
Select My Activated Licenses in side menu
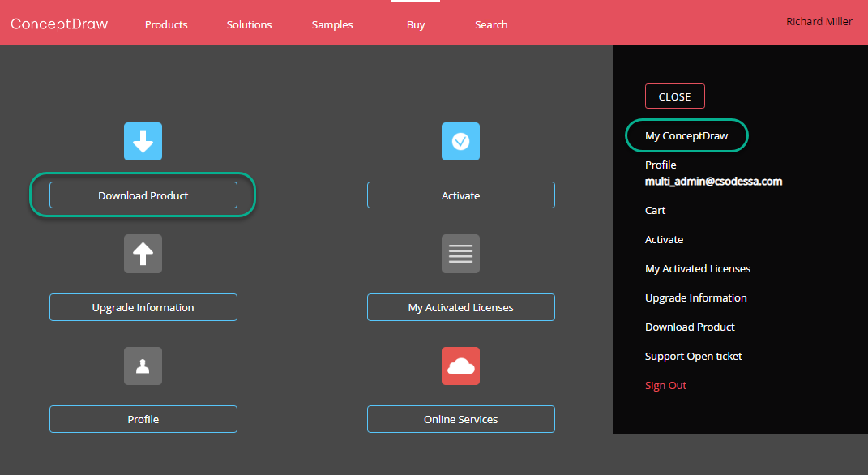coord(698,269)
